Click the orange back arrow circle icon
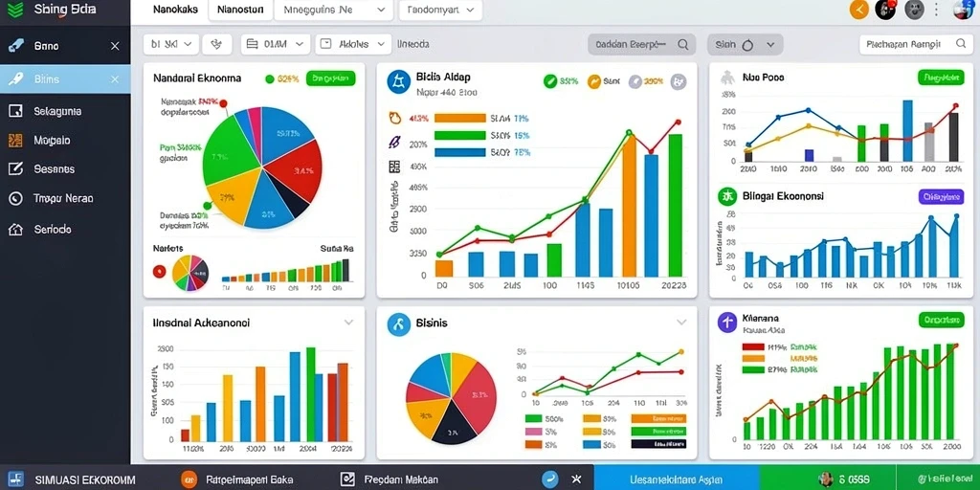Screen dimensions: 980x490 (859, 10)
